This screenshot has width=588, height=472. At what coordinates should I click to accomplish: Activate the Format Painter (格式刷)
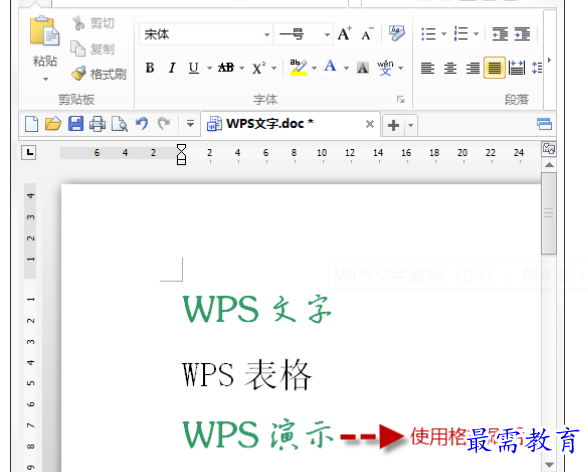[99, 74]
